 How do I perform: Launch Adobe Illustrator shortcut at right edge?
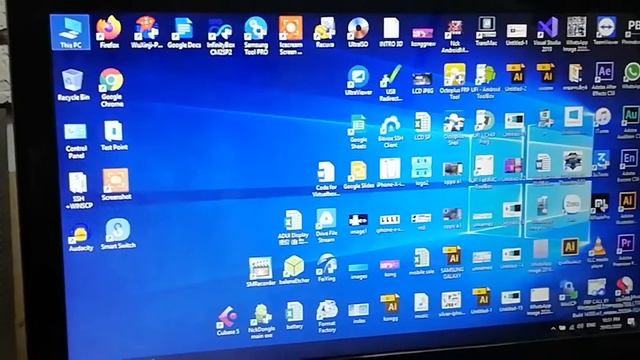627,207
